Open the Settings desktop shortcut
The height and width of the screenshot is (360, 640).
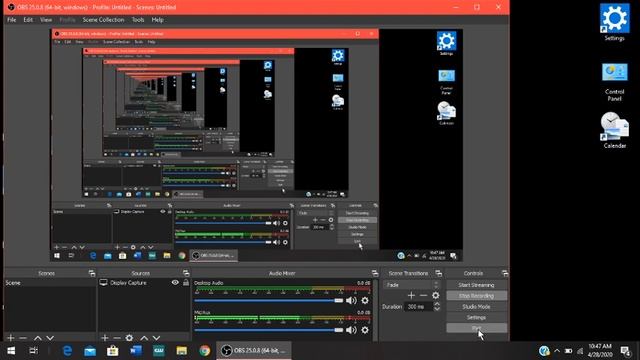[x=614, y=22]
